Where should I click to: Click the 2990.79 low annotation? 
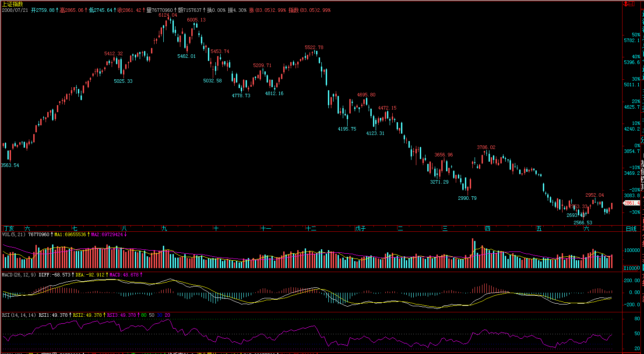(x=467, y=198)
